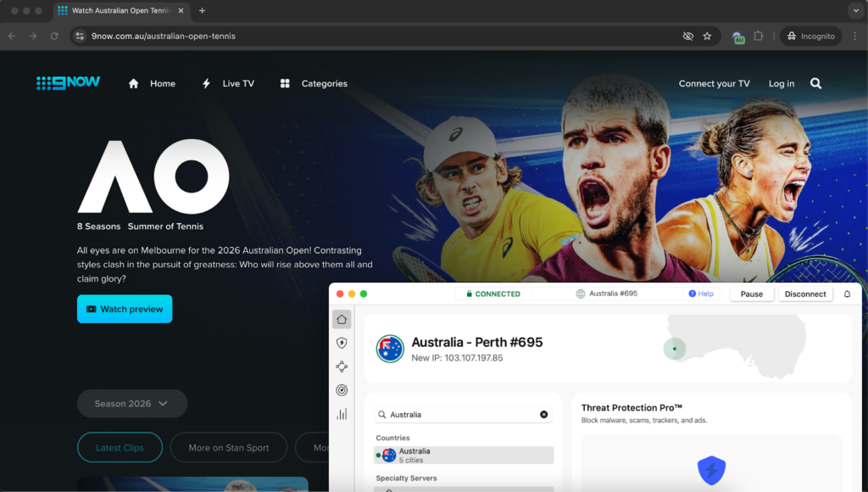Click the Perth location dot on the map
Image resolution: width=868 pixels, height=492 pixels.
tap(674, 349)
